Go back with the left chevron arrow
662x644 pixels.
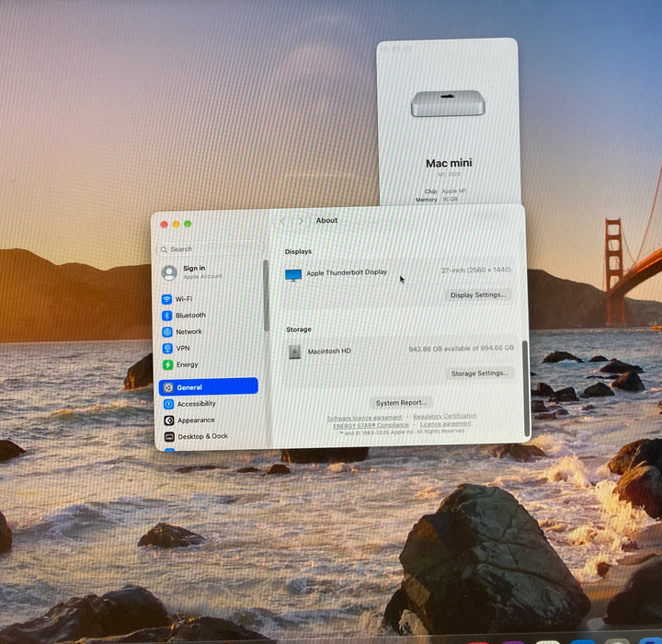coord(282,222)
